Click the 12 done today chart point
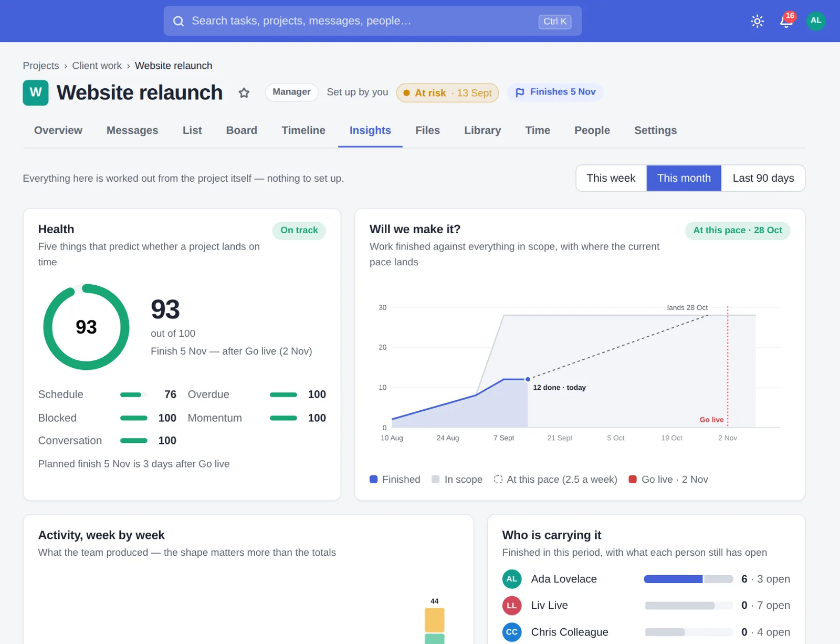This screenshot has width=840, height=644. [x=528, y=379]
